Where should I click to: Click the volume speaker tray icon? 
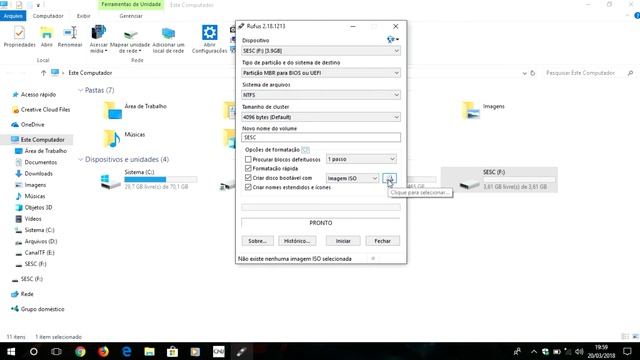pyautogui.click(x=579, y=351)
